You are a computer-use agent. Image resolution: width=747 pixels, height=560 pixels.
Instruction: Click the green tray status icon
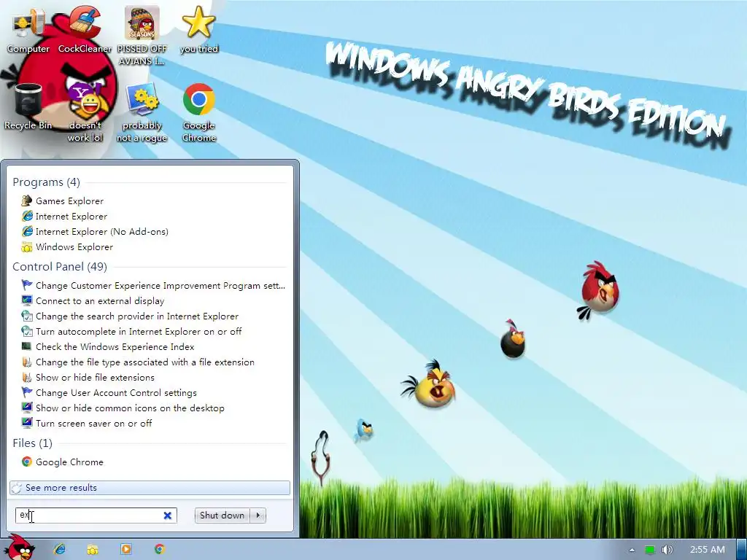(650, 550)
